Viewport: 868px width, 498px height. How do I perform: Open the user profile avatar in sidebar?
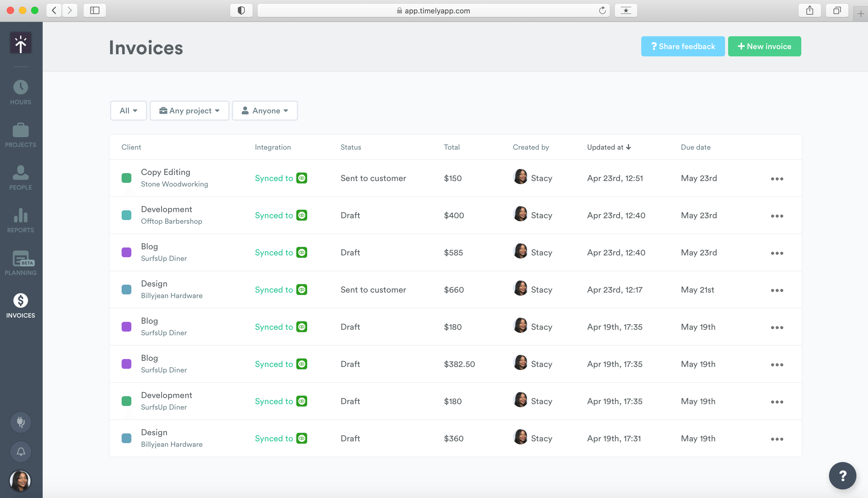[x=20, y=481]
